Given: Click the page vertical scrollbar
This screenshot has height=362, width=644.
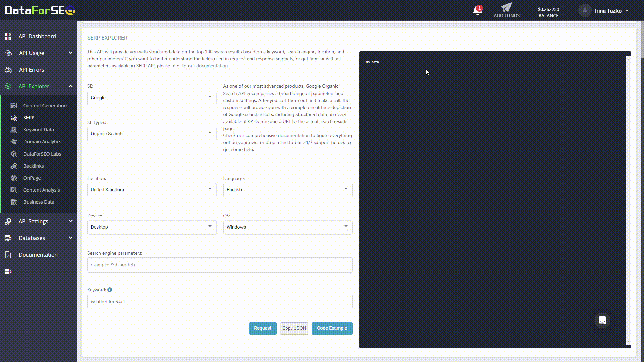Looking at the screenshot, I should [x=642, y=40].
